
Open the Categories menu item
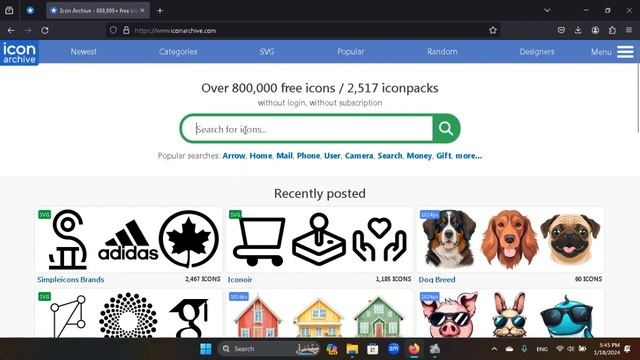[178, 52]
